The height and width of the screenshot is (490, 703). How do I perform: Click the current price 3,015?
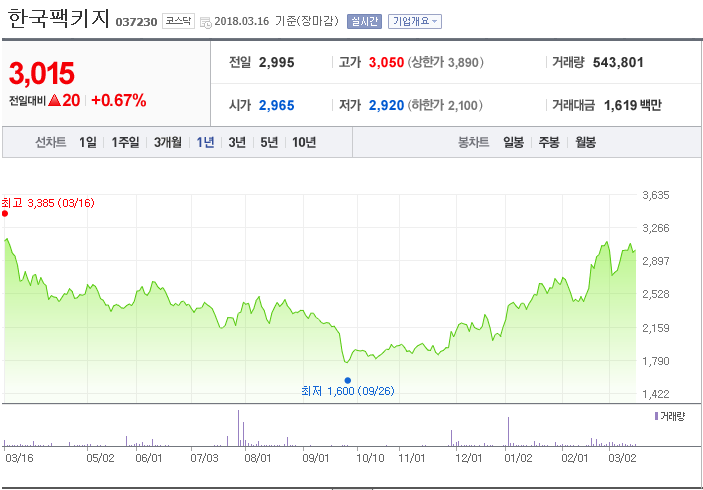(42, 73)
